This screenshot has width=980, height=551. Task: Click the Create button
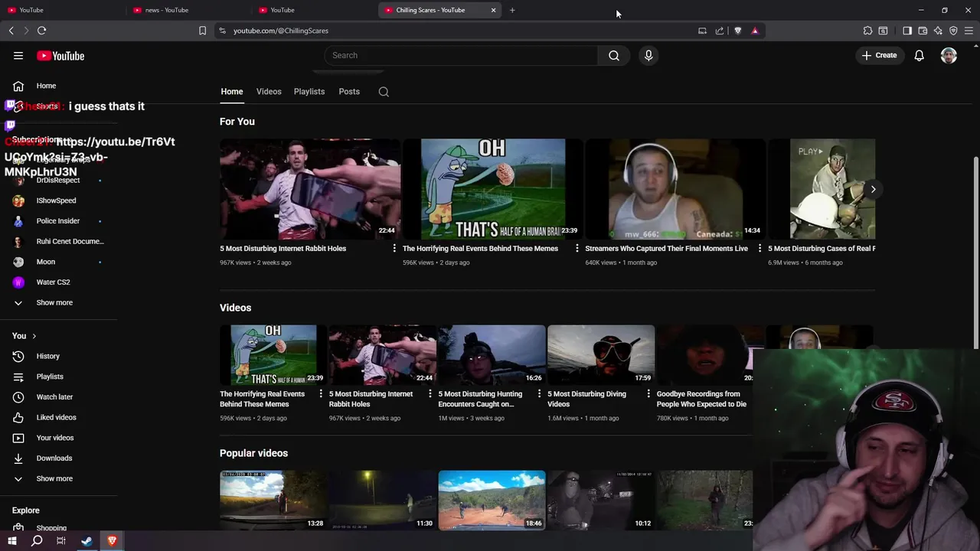(879, 55)
